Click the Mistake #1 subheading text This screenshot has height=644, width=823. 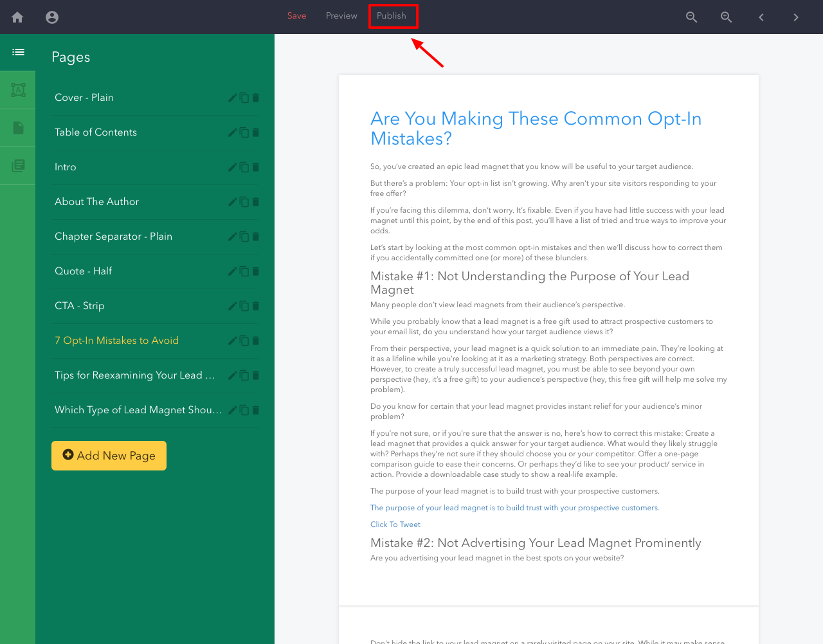coord(530,283)
